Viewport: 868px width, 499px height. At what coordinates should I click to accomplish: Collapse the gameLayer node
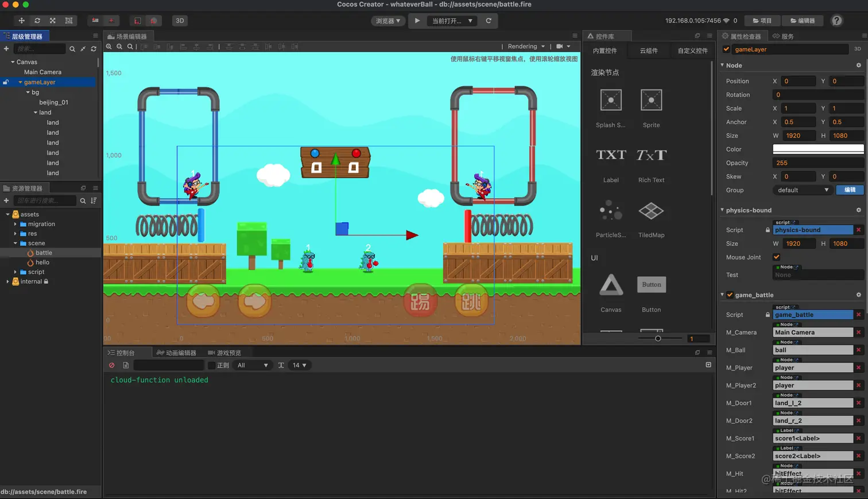(20, 82)
